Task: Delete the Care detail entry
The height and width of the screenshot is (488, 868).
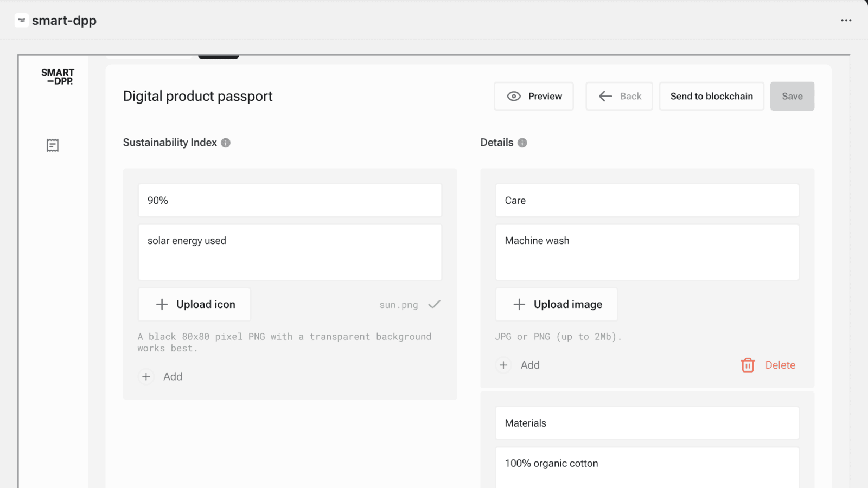Action: [x=769, y=365]
